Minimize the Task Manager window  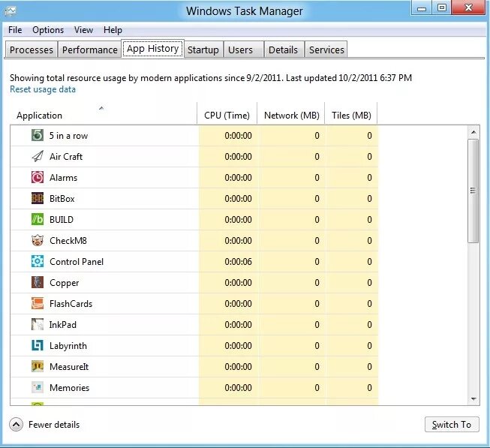[x=421, y=8]
